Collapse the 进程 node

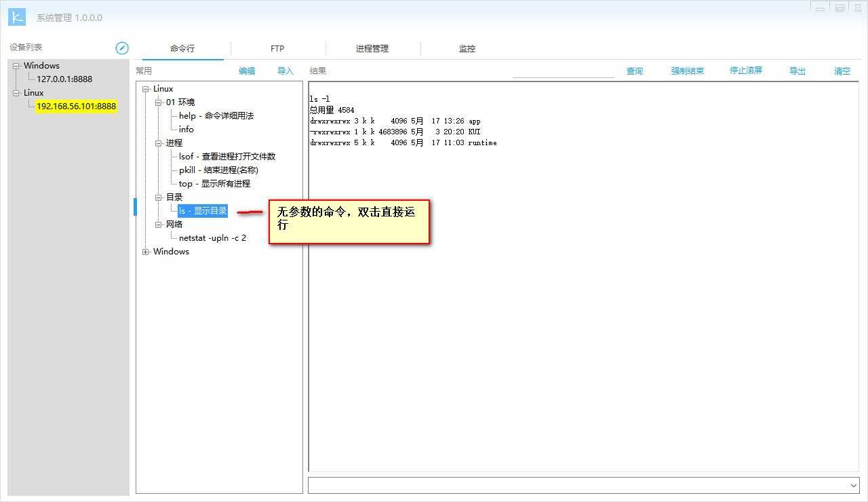(x=159, y=143)
